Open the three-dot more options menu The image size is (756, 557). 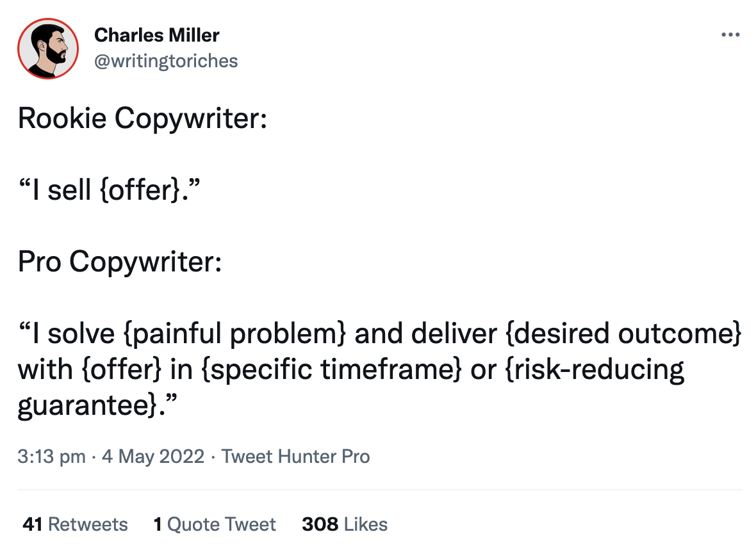(x=730, y=35)
